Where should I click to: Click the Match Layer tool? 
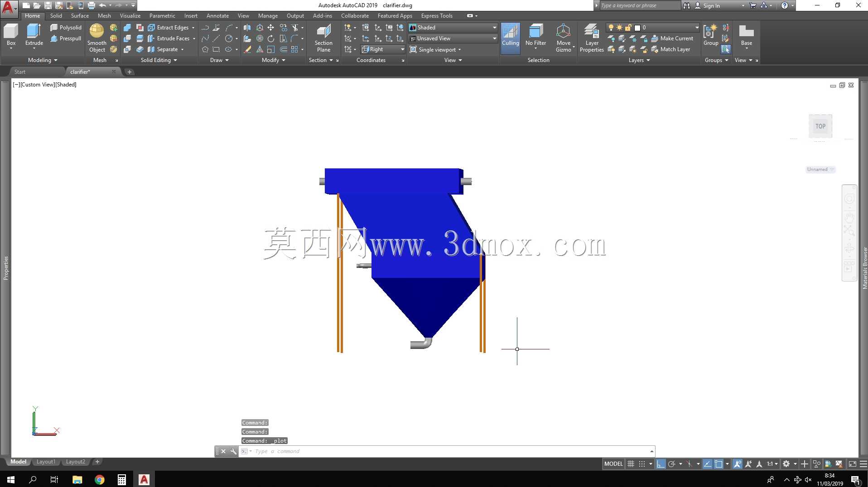pyautogui.click(x=671, y=49)
